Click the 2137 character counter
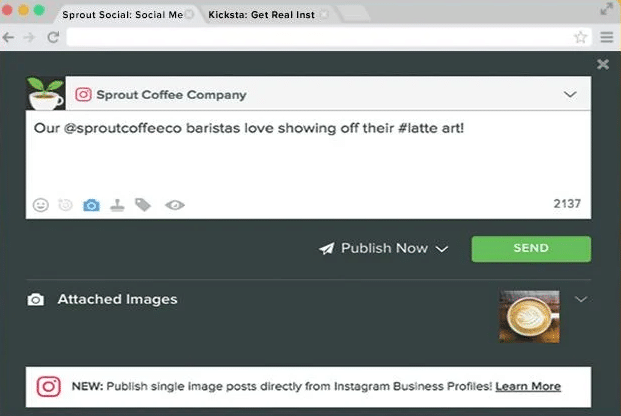 click(x=567, y=204)
